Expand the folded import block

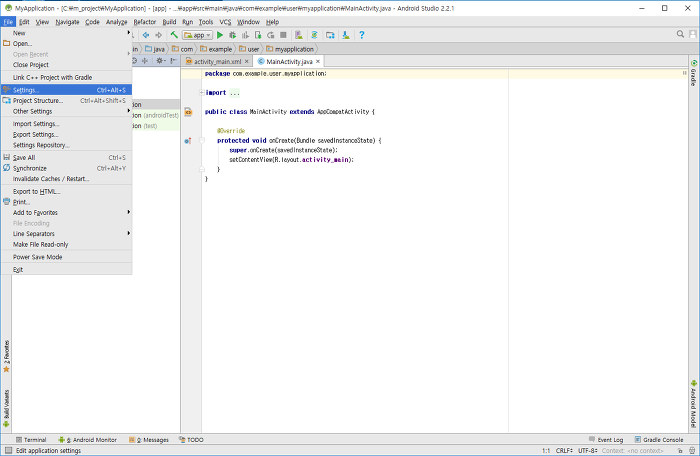pos(202,92)
